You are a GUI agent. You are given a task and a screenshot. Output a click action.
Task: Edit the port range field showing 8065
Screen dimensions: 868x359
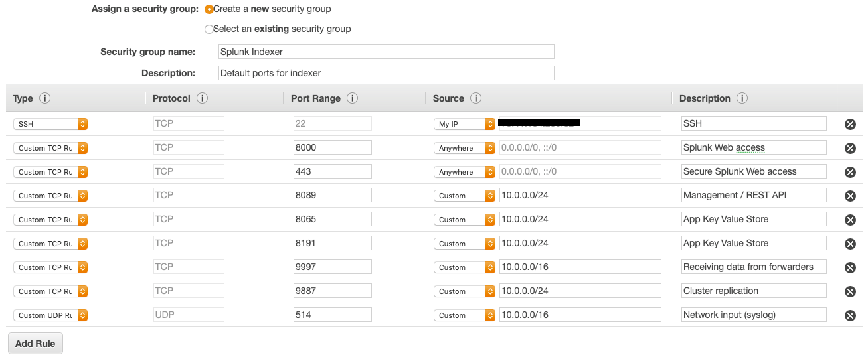333,219
